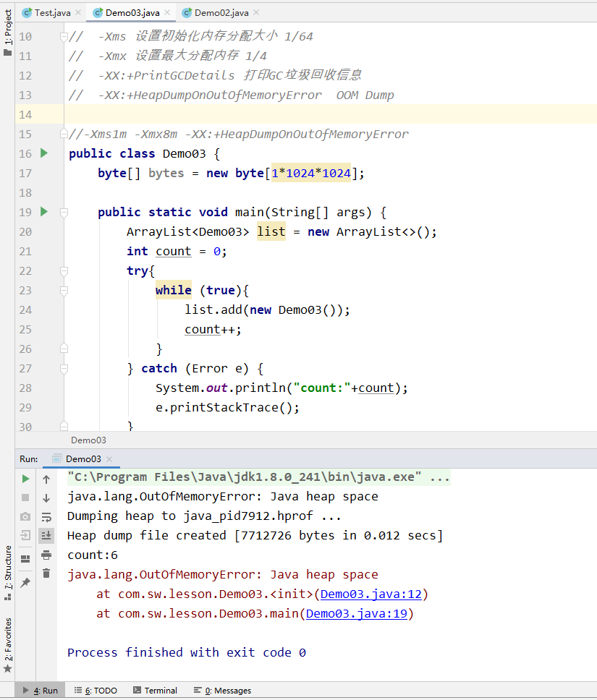Rerun Demo03 in Run panel
This screenshot has height=700, width=597.
[x=25, y=479]
